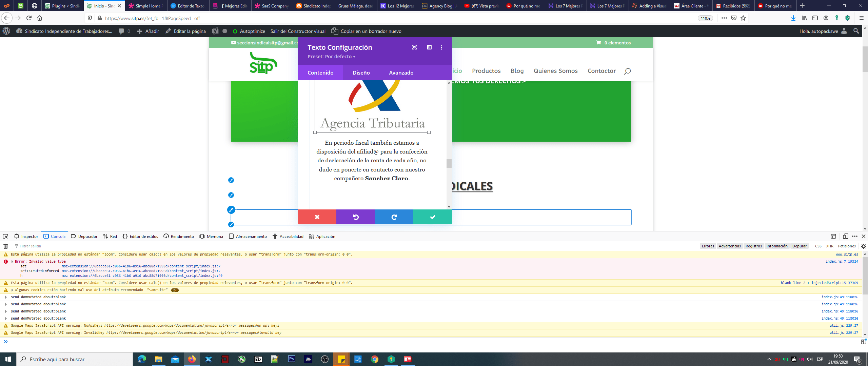This screenshot has height=366, width=868.
Task: Open the Red network devtools tab
Action: 110,236
